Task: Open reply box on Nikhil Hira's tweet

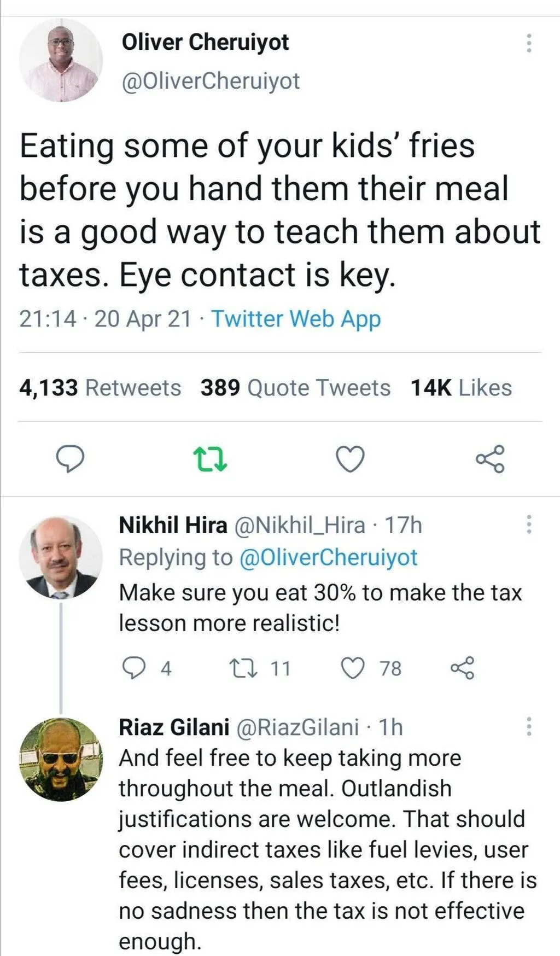Action: click(x=132, y=668)
